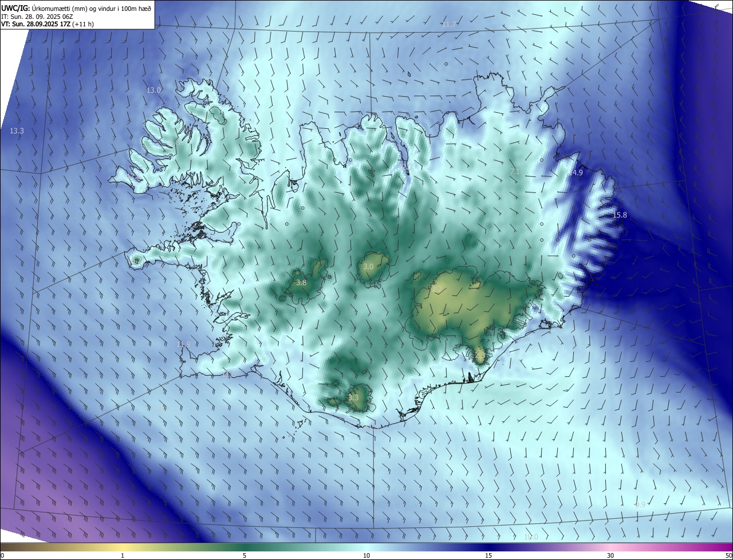This screenshot has width=733, height=560.
Task: Click the 30 tick label on the colour scale
Action: [610, 555]
